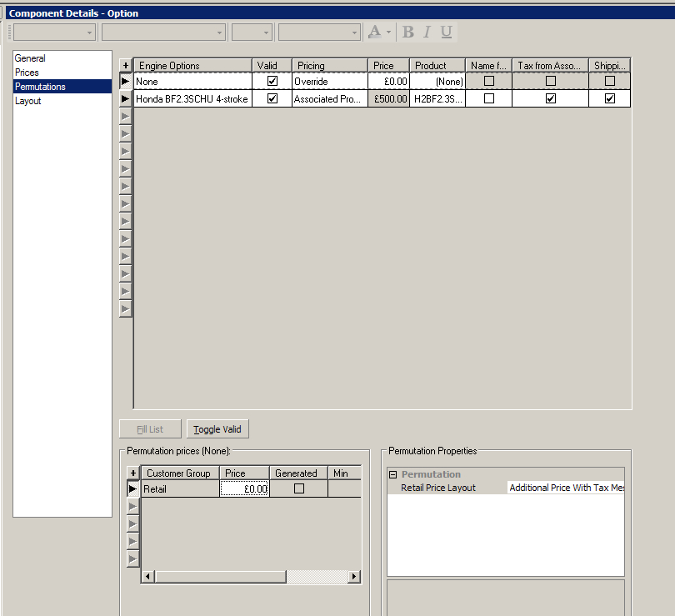Viewport: 675px width, 616px height.
Task: Click the Italic formatting icon
Action: (x=427, y=32)
